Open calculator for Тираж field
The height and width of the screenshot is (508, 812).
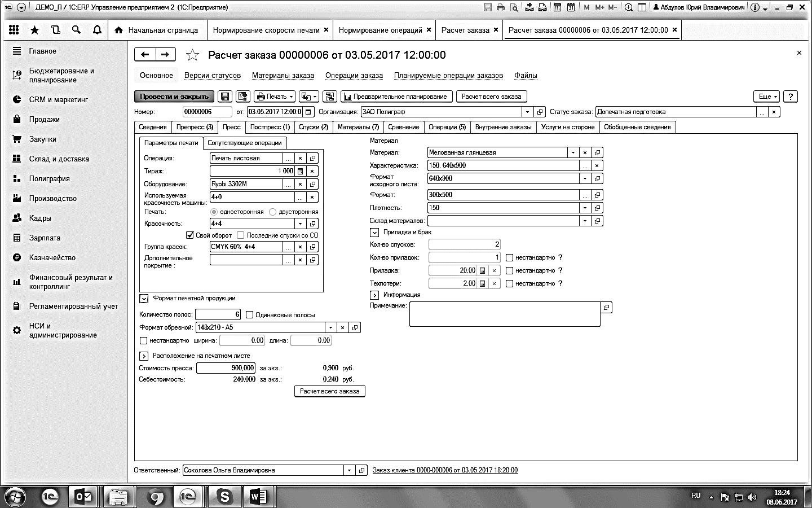tap(300, 171)
